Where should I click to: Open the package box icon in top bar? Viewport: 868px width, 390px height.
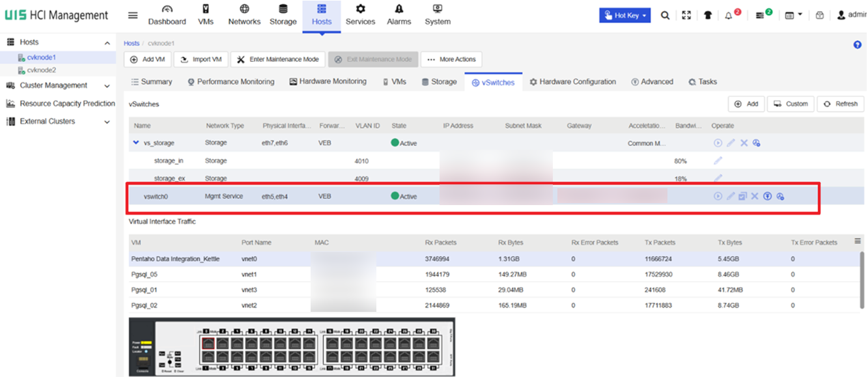pyautogui.click(x=820, y=16)
